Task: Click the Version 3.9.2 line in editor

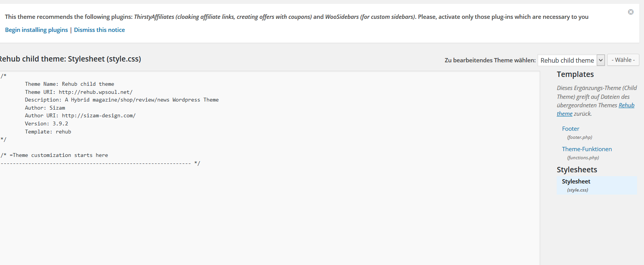Action: click(x=47, y=124)
